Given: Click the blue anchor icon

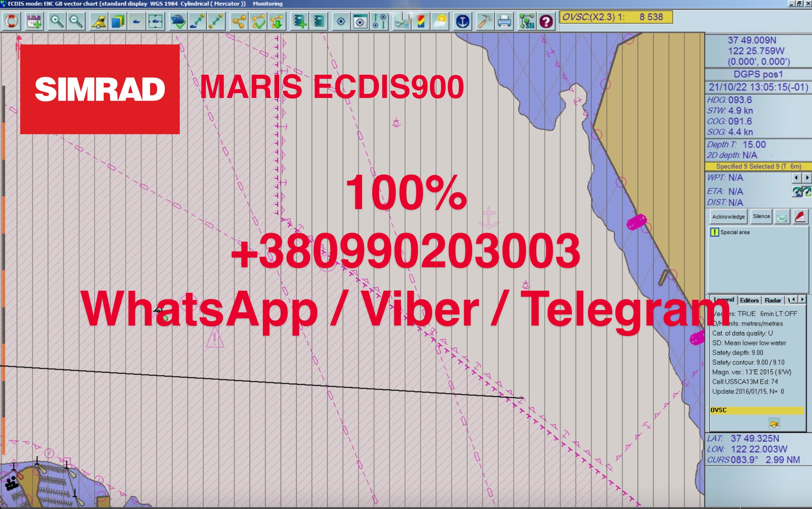Looking at the screenshot, I should (463, 22).
